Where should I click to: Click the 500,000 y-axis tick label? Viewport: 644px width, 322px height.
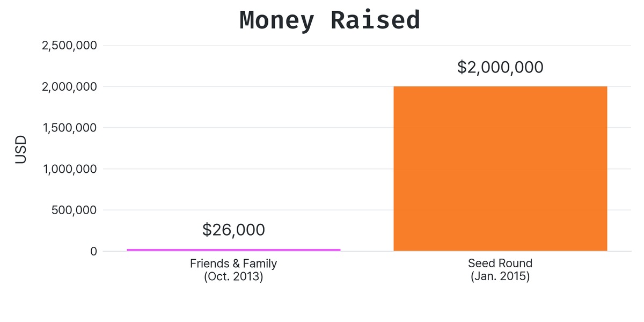tap(74, 210)
